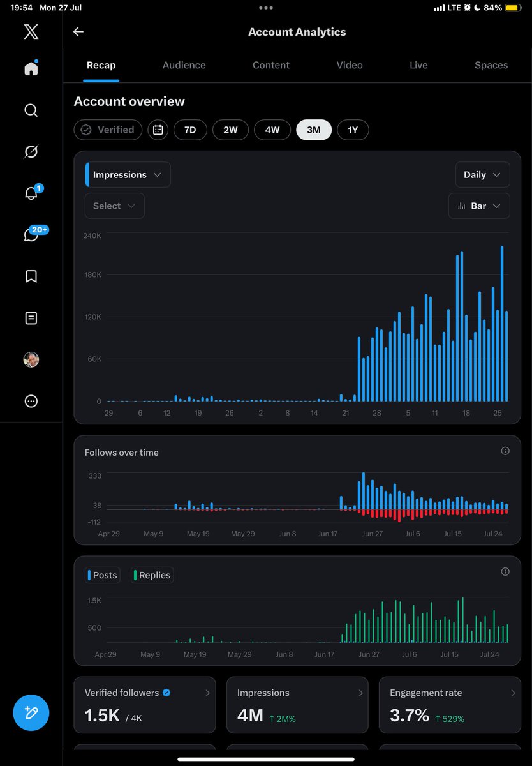Tap the battery indicator in status bar
532x766 pixels.
coord(513,8)
